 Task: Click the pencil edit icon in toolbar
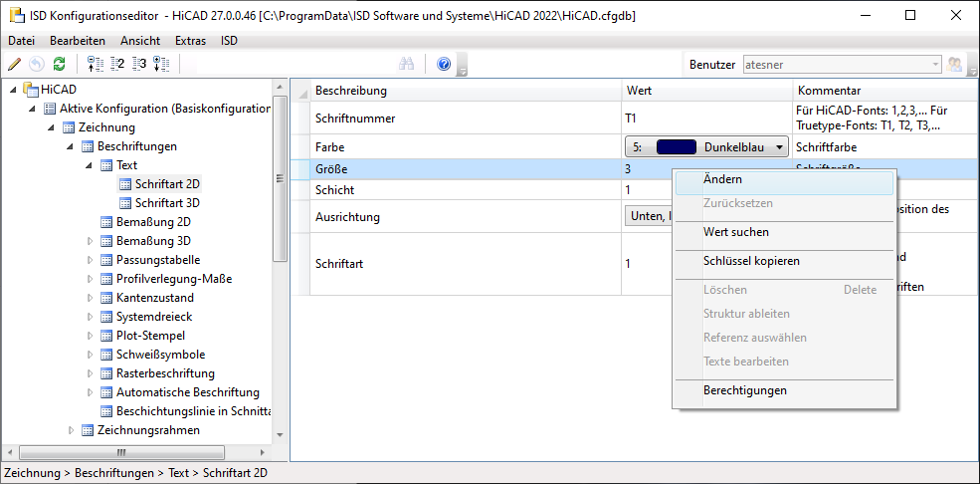coord(14,64)
